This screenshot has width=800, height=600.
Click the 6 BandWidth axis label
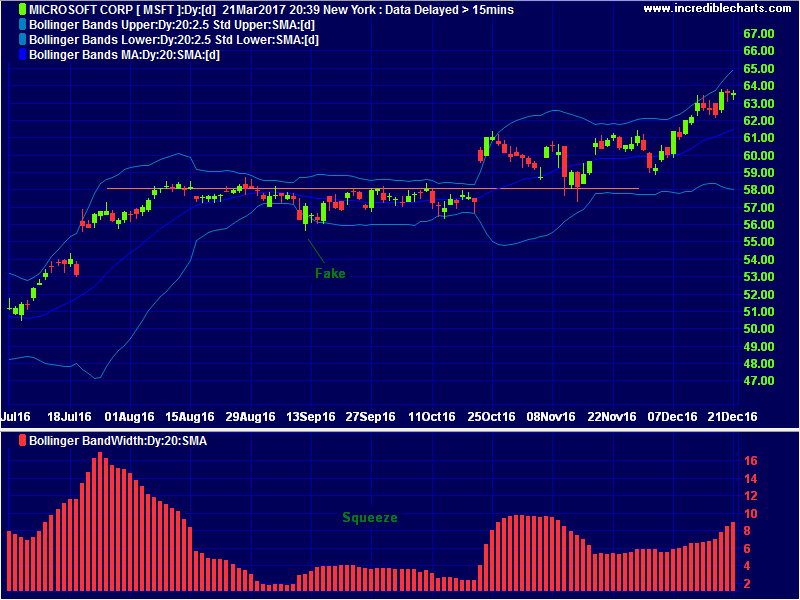click(747, 548)
